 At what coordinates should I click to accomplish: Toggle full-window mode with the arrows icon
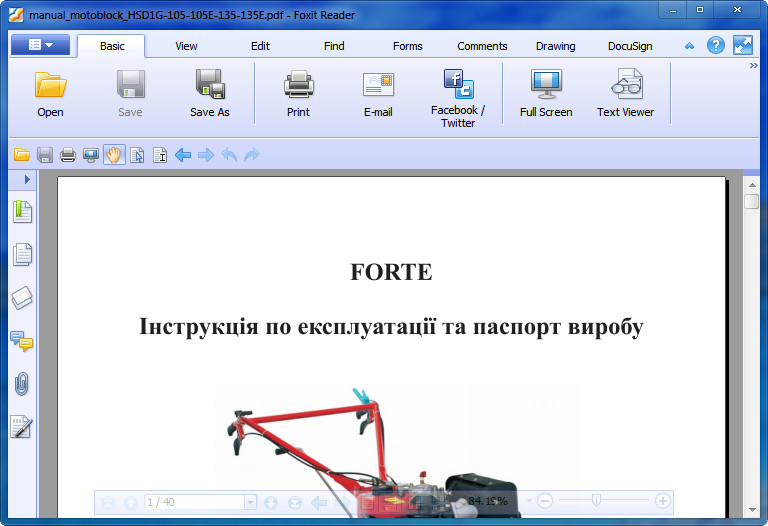tap(743, 46)
